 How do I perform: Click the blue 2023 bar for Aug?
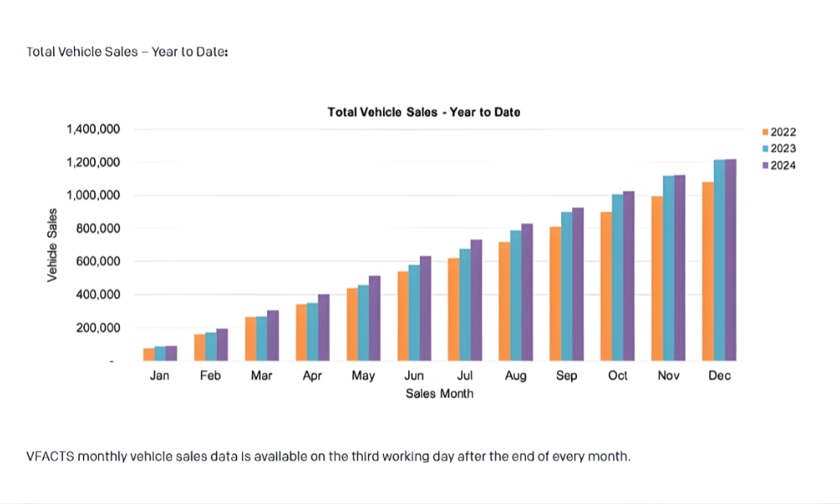516,296
